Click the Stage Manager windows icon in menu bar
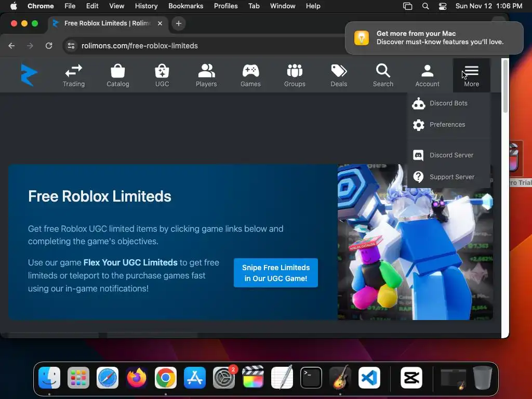Screen dimensions: 532x399 [407, 6]
